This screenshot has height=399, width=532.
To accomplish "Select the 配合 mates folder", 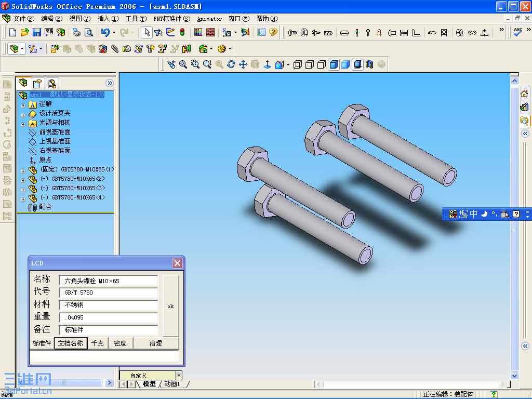I will (45, 207).
